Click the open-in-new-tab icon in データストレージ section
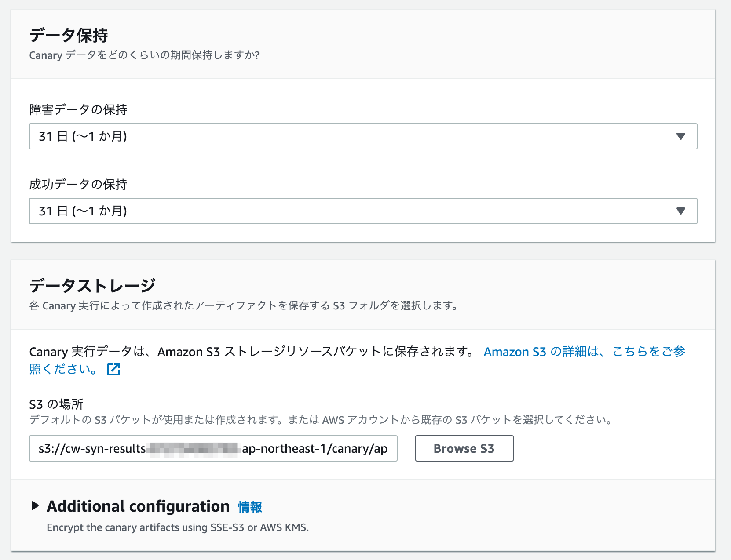The height and width of the screenshot is (560, 731). coord(113,369)
